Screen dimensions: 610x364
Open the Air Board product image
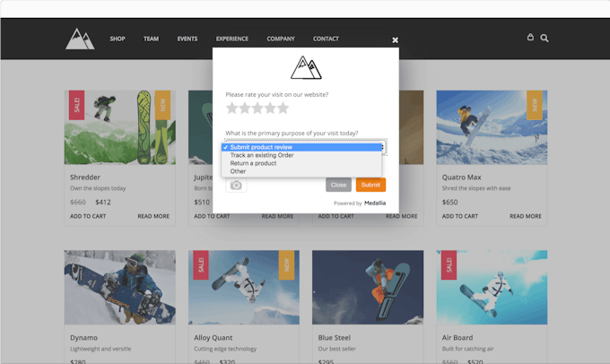(x=492, y=288)
